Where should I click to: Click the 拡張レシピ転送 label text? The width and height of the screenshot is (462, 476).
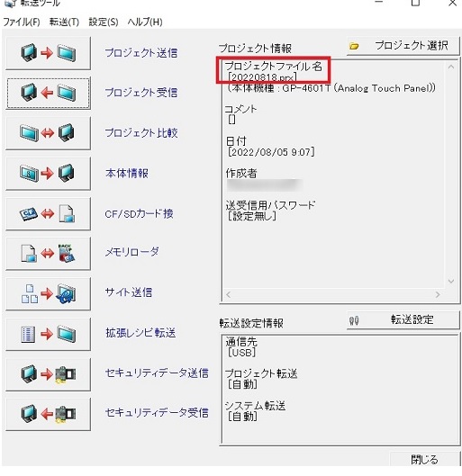(x=140, y=333)
